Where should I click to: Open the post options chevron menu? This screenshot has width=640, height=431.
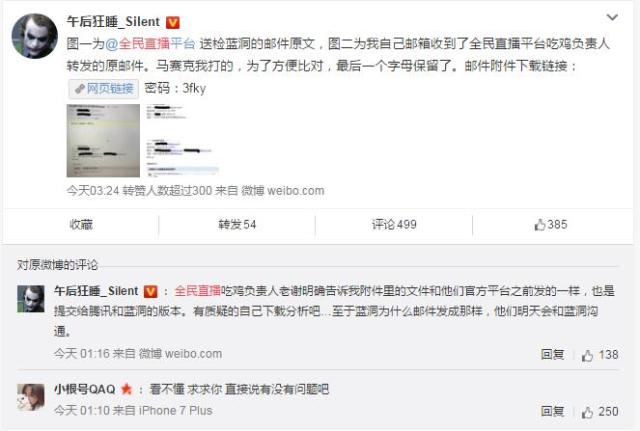click(612, 17)
